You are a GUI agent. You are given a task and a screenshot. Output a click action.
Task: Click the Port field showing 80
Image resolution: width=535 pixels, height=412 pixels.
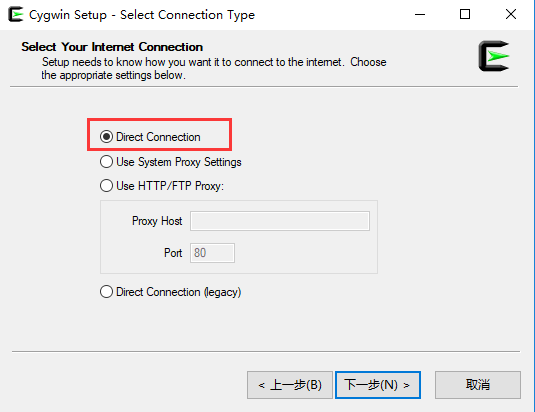tap(212, 253)
